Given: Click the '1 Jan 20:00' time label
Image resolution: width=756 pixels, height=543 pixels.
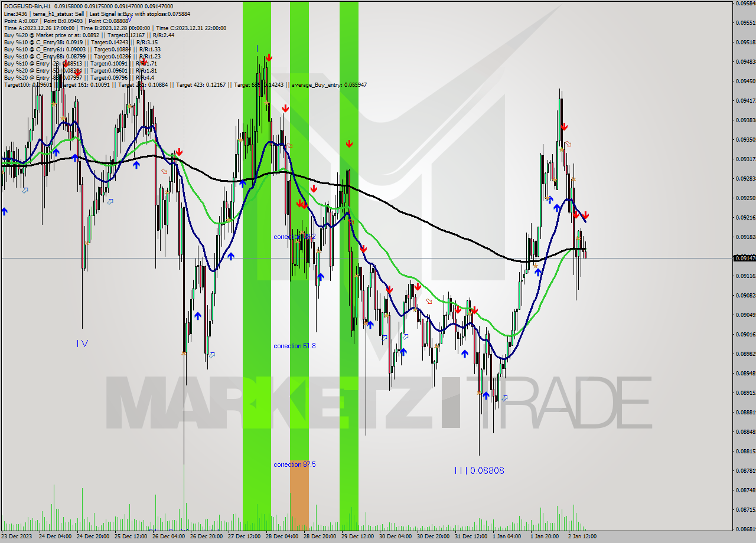Looking at the screenshot, I should point(545,537).
